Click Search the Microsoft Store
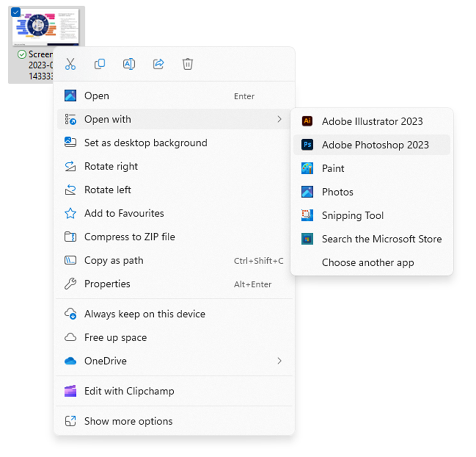The width and height of the screenshot is (476, 457). (x=381, y=239)
